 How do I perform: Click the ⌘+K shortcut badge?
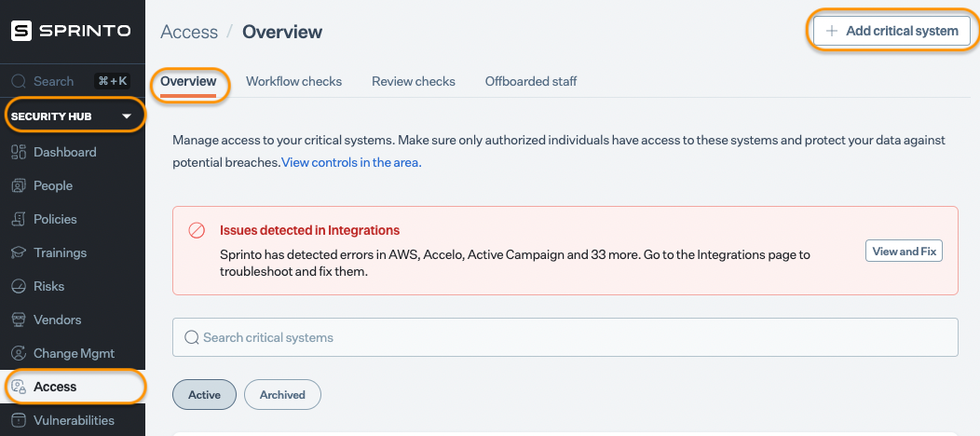tap(112, 81)
